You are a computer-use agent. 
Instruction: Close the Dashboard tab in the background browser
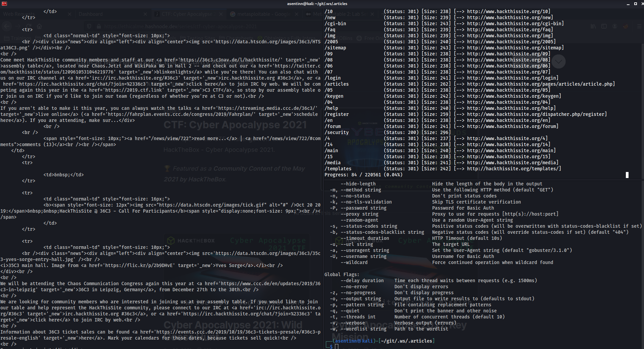[145, 14]
